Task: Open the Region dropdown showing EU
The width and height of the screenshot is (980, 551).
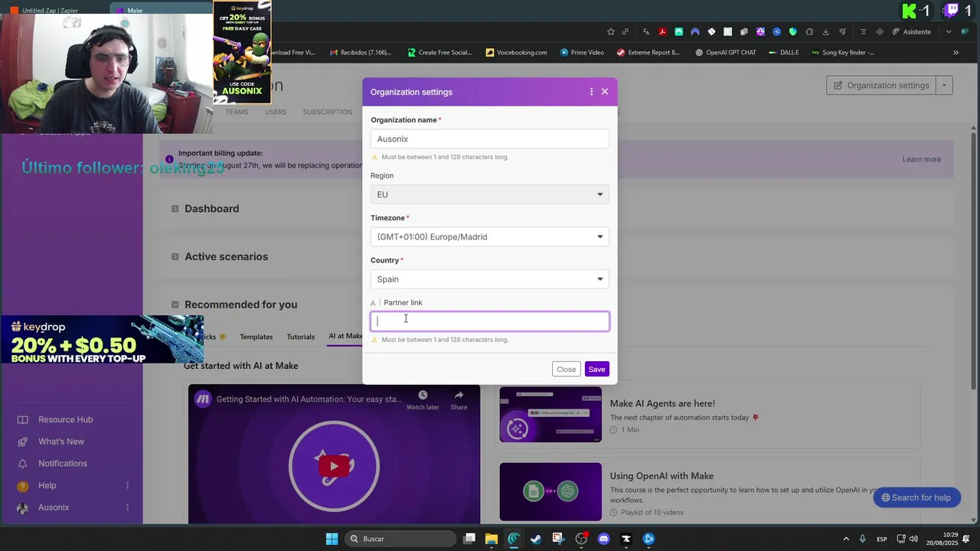Action: tap(490, 194)
